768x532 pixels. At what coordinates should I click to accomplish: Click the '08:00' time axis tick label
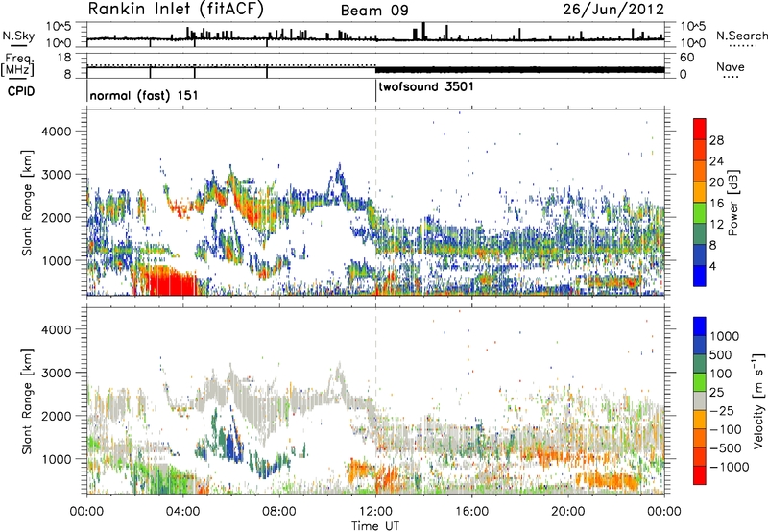coord(279,512)
